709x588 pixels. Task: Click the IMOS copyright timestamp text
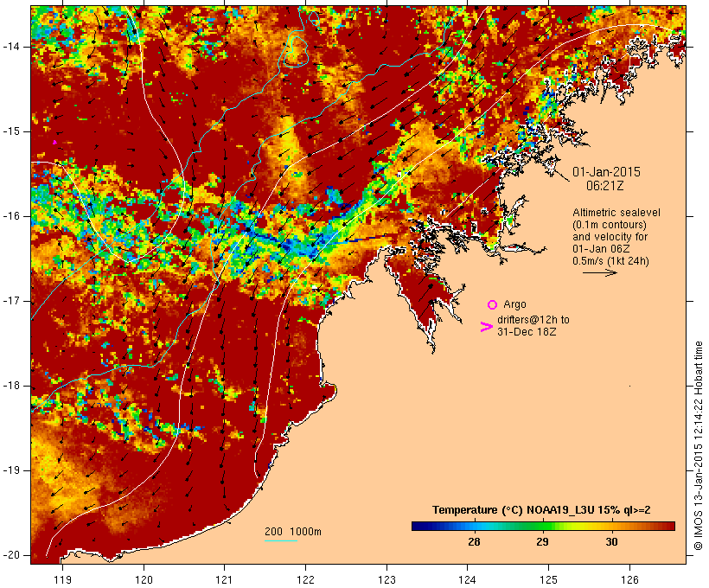click(698, 445)
